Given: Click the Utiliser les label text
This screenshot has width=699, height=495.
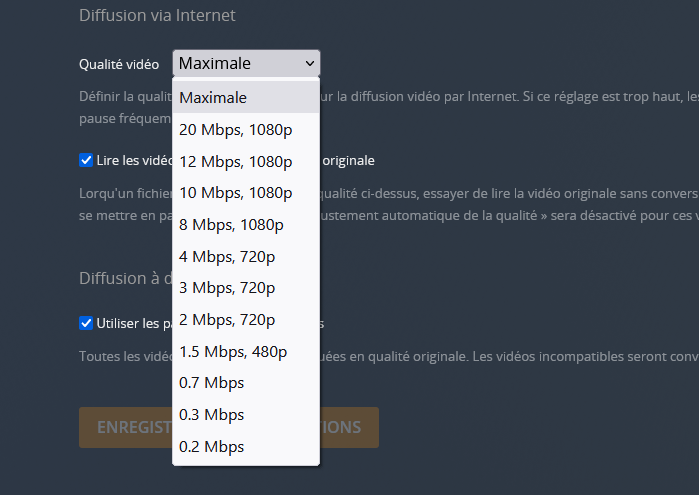Looking at the screenshot, I should click(134, 324).
